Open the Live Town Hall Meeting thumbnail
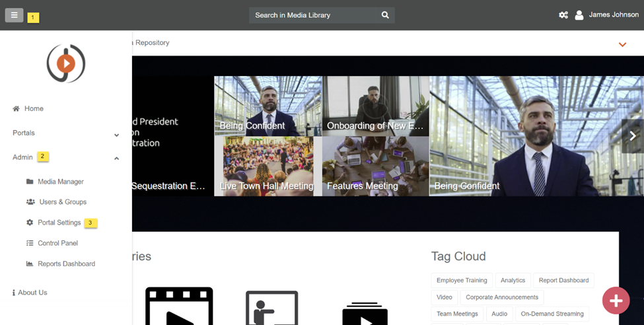 point(268,166)
